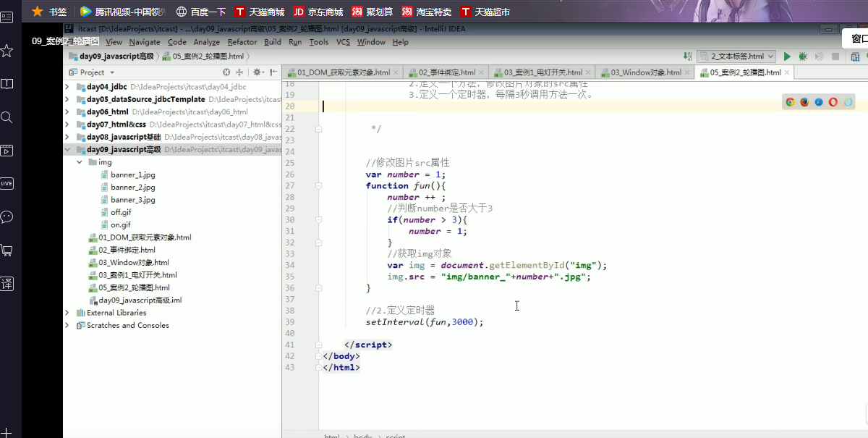
Task: Close the 01_DOM_获取元素对象.html tab
Action: coord(396,73)
